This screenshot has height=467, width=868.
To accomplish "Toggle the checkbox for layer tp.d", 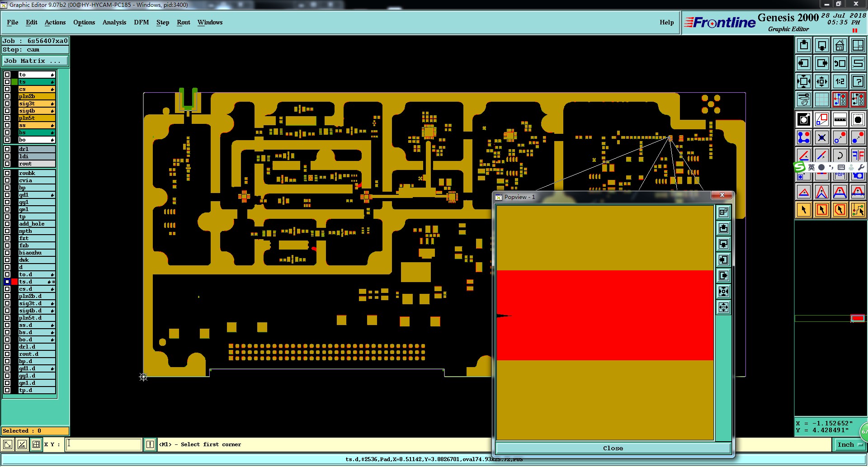I will 7,390.
